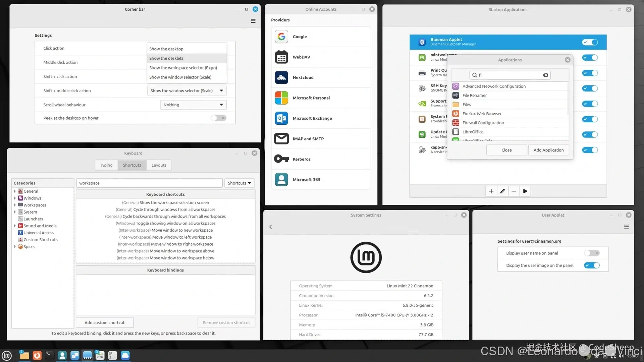
Task: Open the Corner bar hamburger menu
Action: coord(253,21)
